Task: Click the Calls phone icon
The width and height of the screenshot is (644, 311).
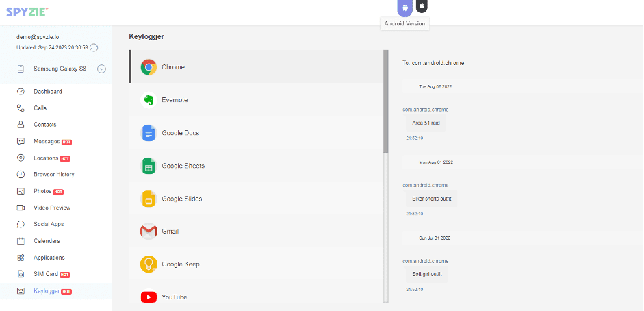Action: click(x=21, y=108)
